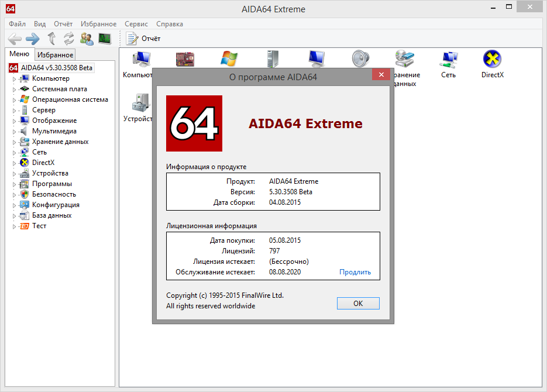Select Тест item in the tree
The image size is (547, 392).
pos(39,226)
